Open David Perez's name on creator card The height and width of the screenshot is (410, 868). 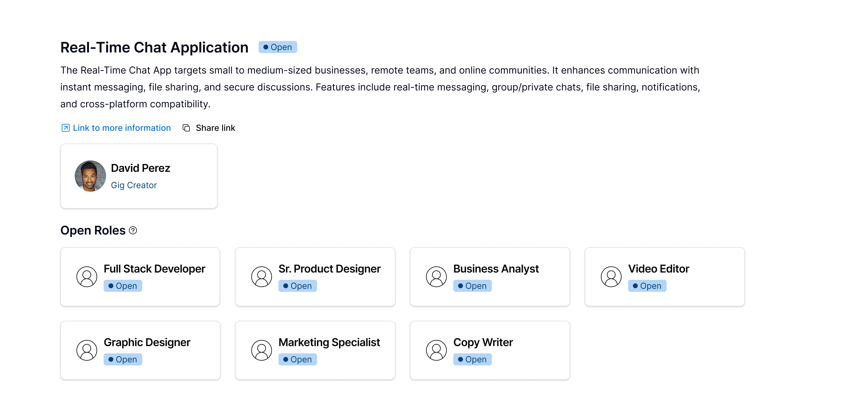click(140, 168)
